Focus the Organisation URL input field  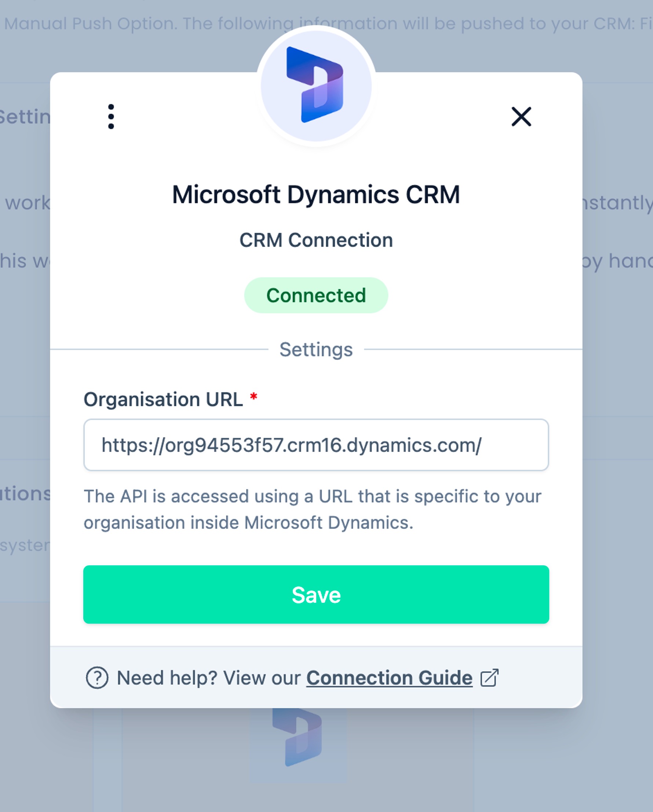[316, 445]
